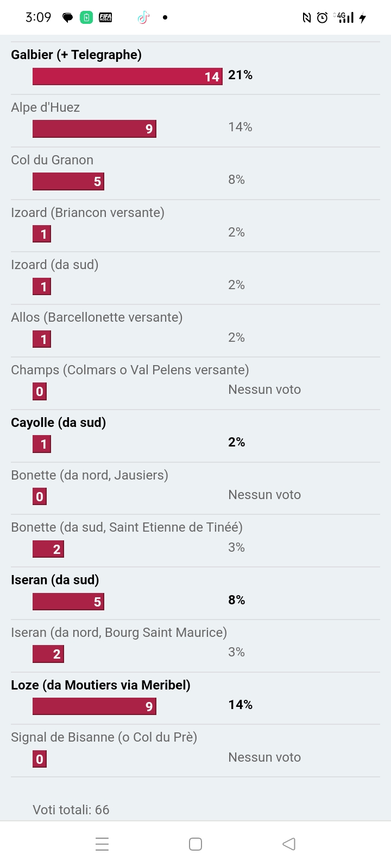The width and height of the screenshot is (391, 868).
Task: Tap the FIFA Mobile notification icon
Action: pyautogui.click(x=105, y=18)
